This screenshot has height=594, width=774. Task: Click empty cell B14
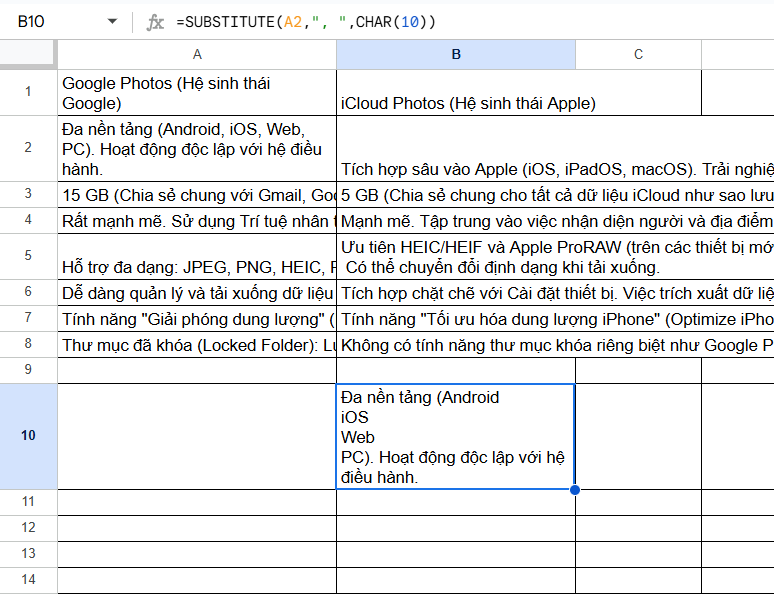pyautogui.click(x=456, y=581)
